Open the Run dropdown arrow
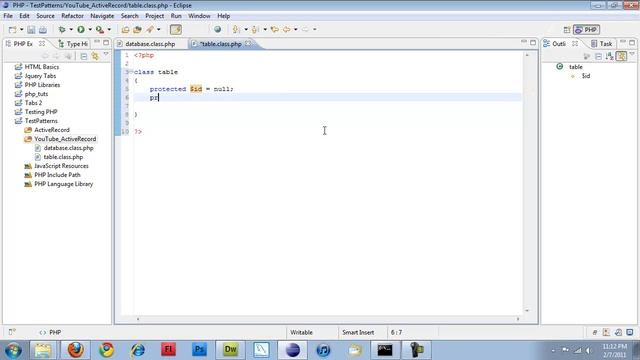The height and width of the screenshot is (360, 640). [x=90, y=29]
